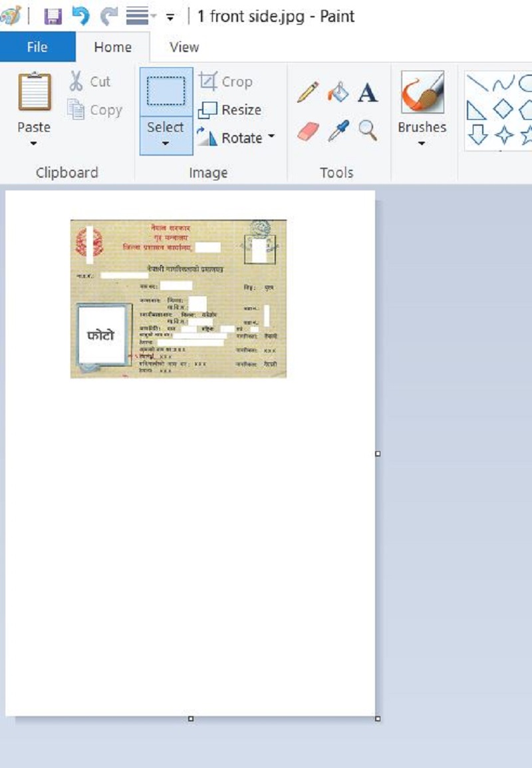Choose the Fill with color bucket
The width and height of the screenshot is (532, 768).
(338, 92)
